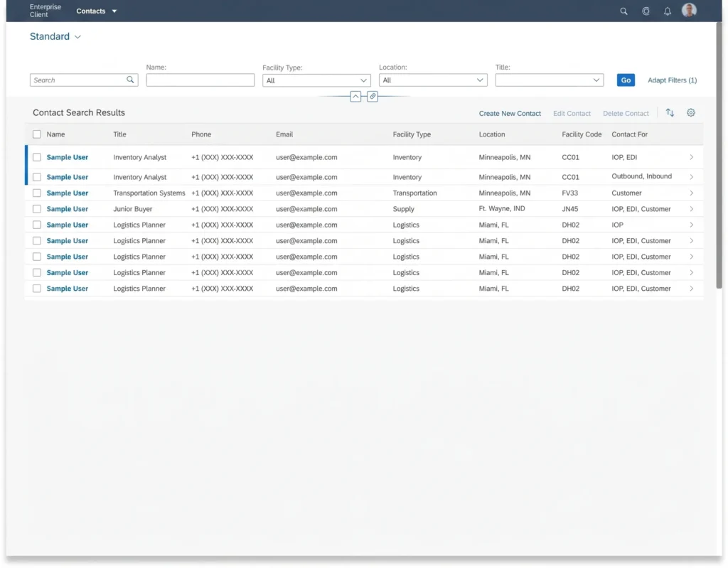Open the user profile avatar
Viewport: 728px width, 568px height.
[x=689, y=10]
